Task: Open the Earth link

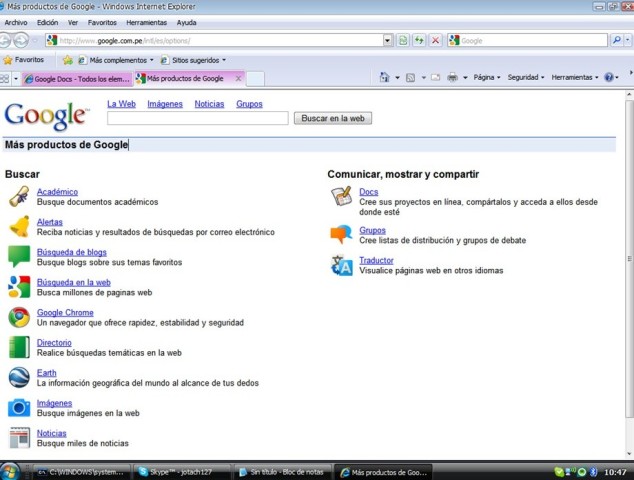Action: (x=46, y=373)
